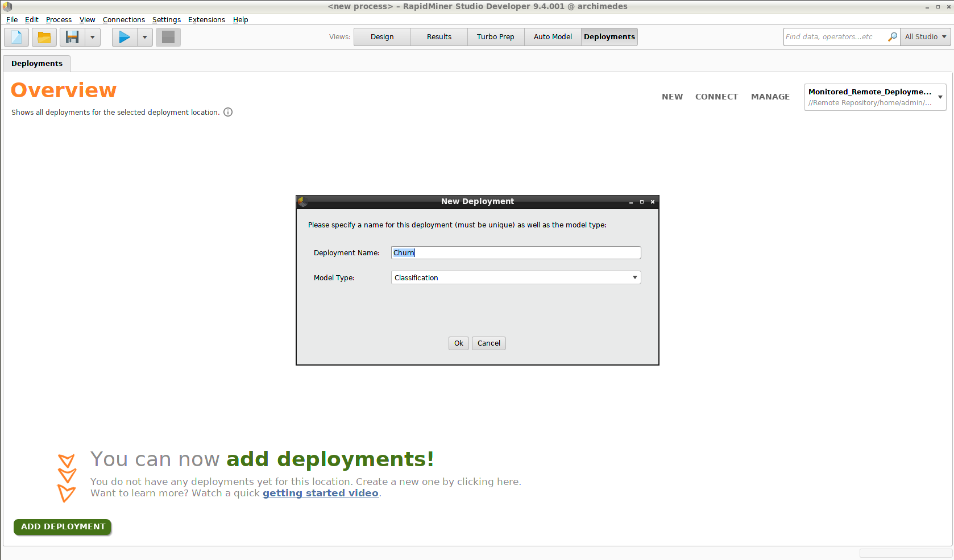Open the Process menu
Screen dimensions: 954x560
[x=59, y=20]
